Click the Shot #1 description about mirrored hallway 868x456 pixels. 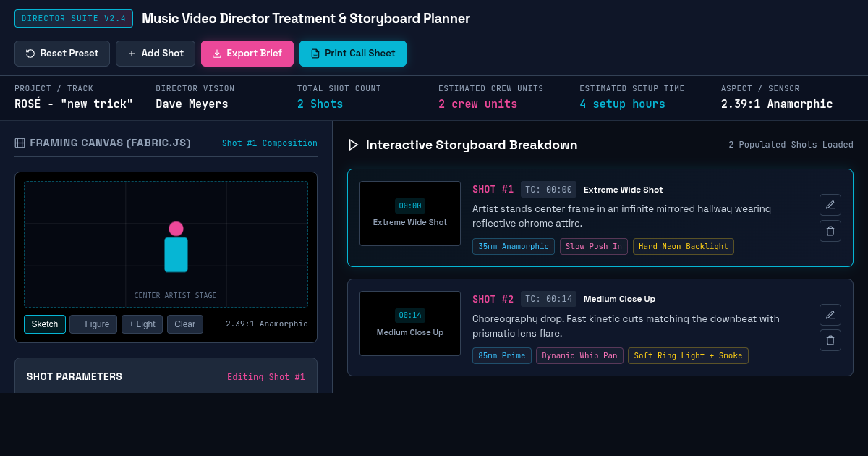coord(621,216)
